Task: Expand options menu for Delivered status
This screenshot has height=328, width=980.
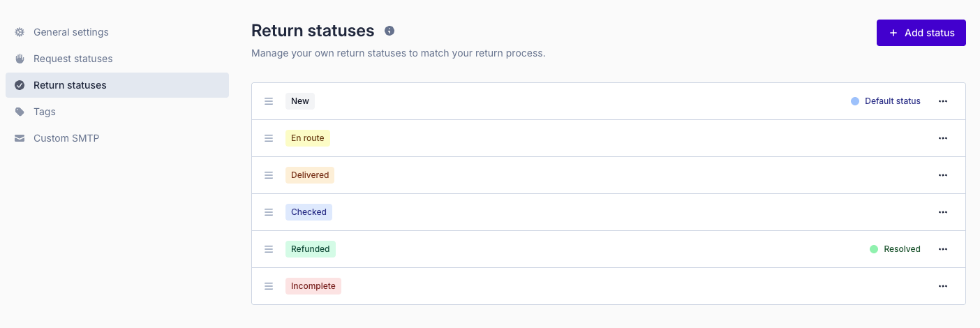Action: click(x=943, y=175)
